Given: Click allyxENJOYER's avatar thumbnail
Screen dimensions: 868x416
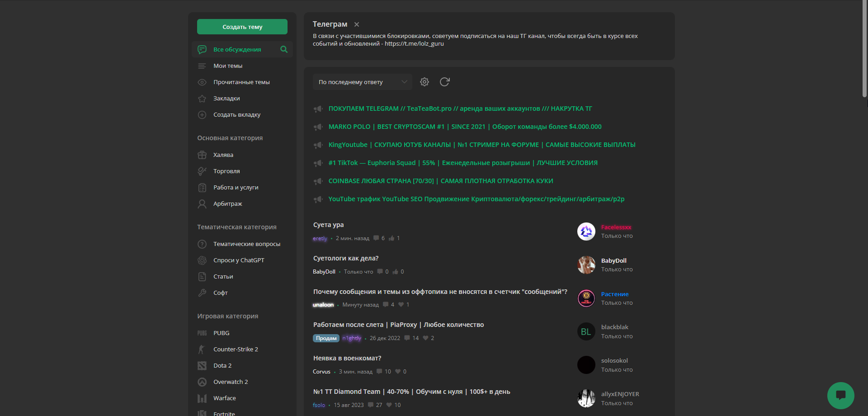Looking at the screenshot, I should [586, 398].
